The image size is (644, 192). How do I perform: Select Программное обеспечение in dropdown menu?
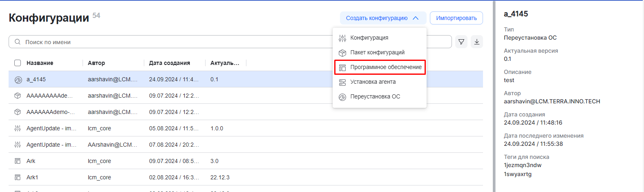(x=386, y=67)
